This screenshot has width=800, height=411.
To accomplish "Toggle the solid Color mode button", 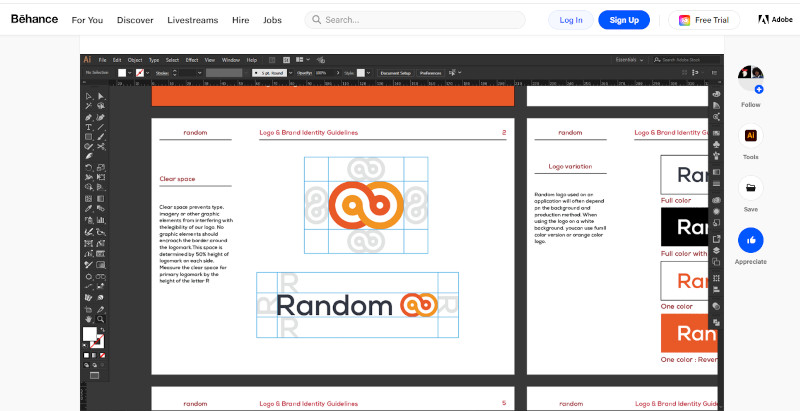I will pyautogui.click(x=86, y=355).
